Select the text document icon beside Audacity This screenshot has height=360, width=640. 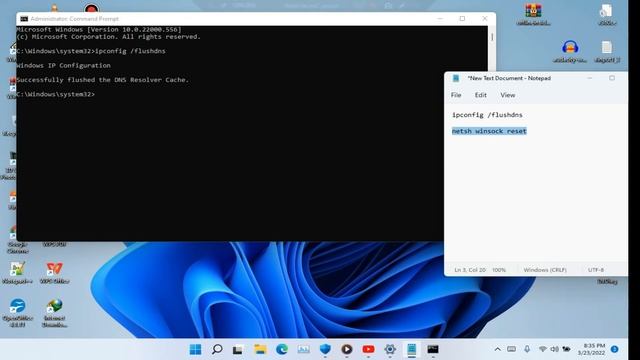(x=607, y=51)
